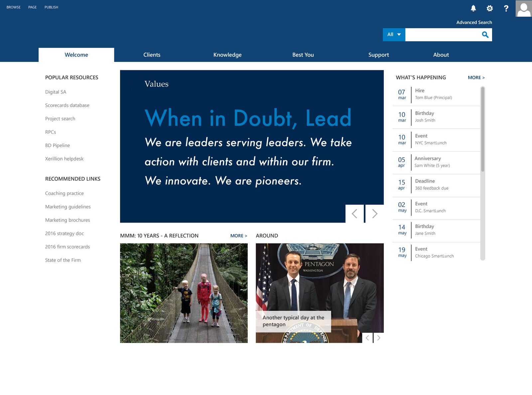Expand the All search scope dropdown
The width and height of the screenshot is (532, 395).
[x=394, y=35]
